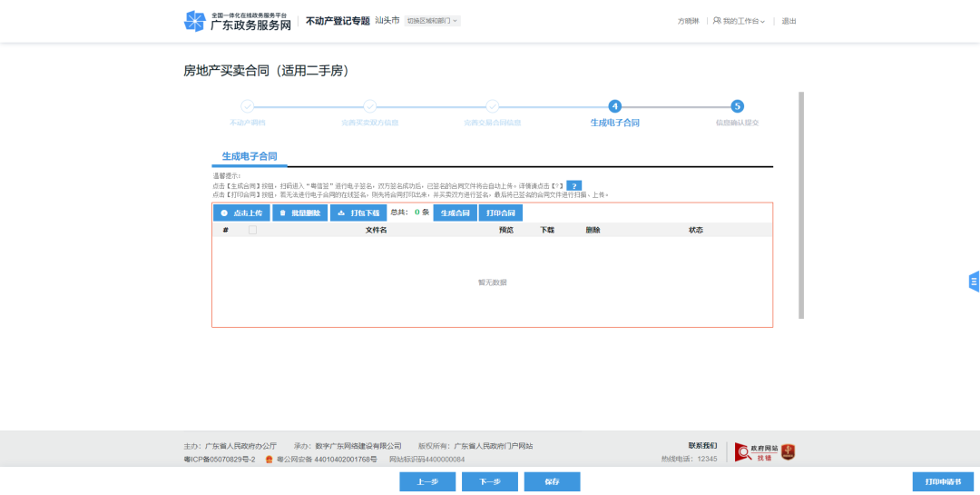Click the 批量删除 batch delete button
The height and width of the screenshot is (495, 980).
pos(300,213)
